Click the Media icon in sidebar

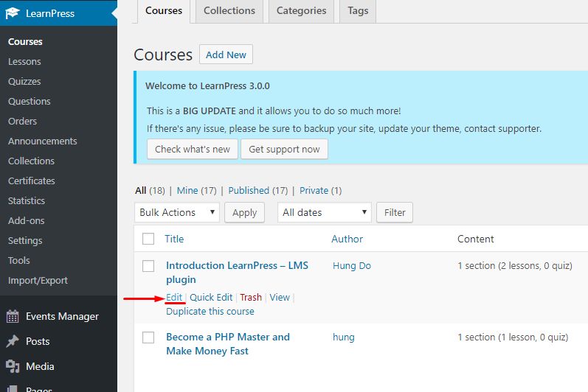(x=13, y=366)
